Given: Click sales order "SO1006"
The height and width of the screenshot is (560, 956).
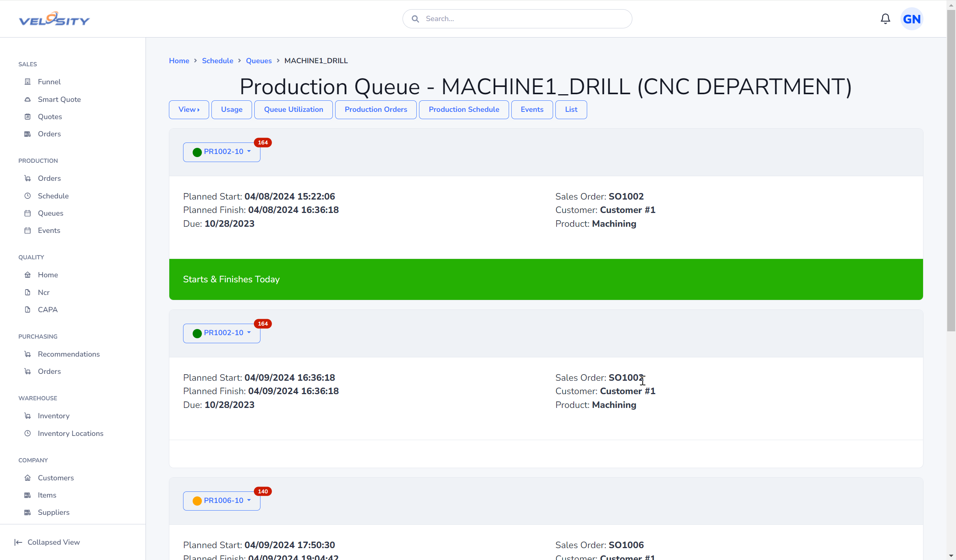Looking at the screenshot, I should [x=626, y=545].
